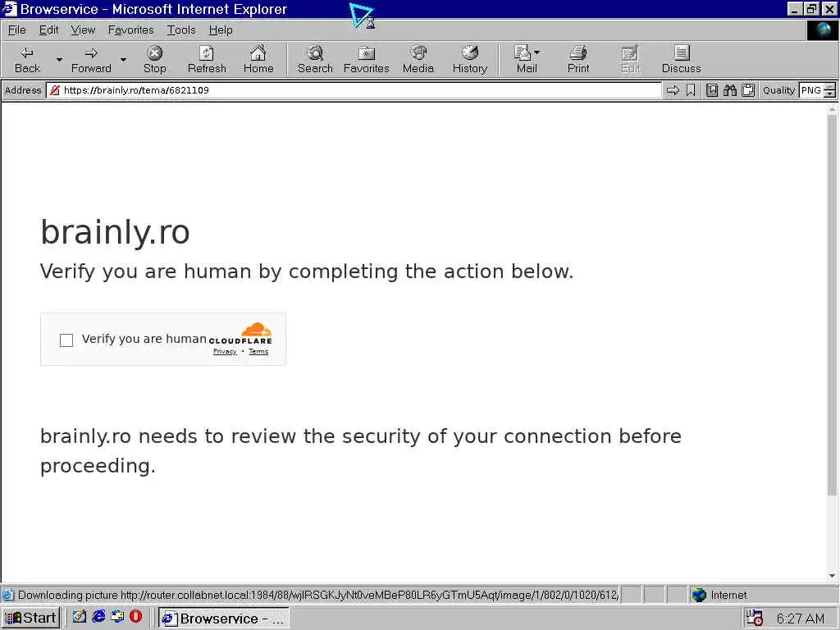Screen dimensions: 840x630
Task: Launch Internet Explorer from quick launch
Action: [98, 617]
